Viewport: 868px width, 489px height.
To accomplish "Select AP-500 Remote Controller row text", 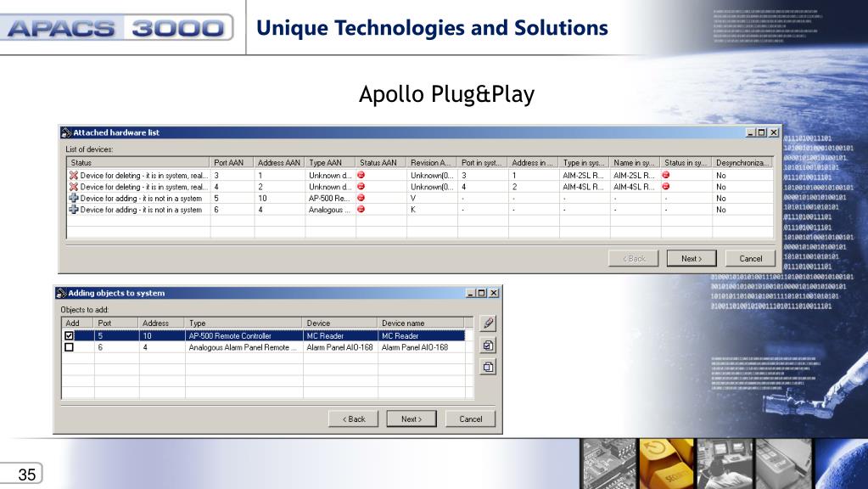I will pyautogui.click(x=230, y=335).
